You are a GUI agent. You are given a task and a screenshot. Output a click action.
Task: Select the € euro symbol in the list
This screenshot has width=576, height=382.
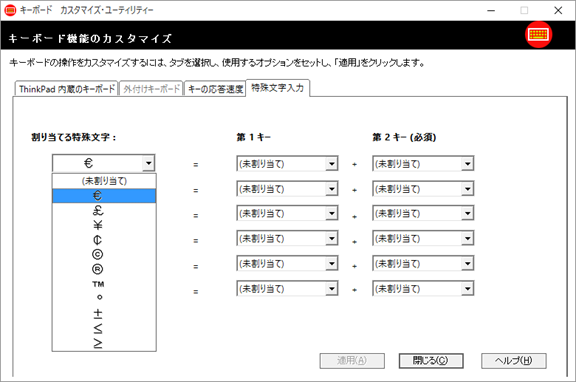[x=104, y=195]
